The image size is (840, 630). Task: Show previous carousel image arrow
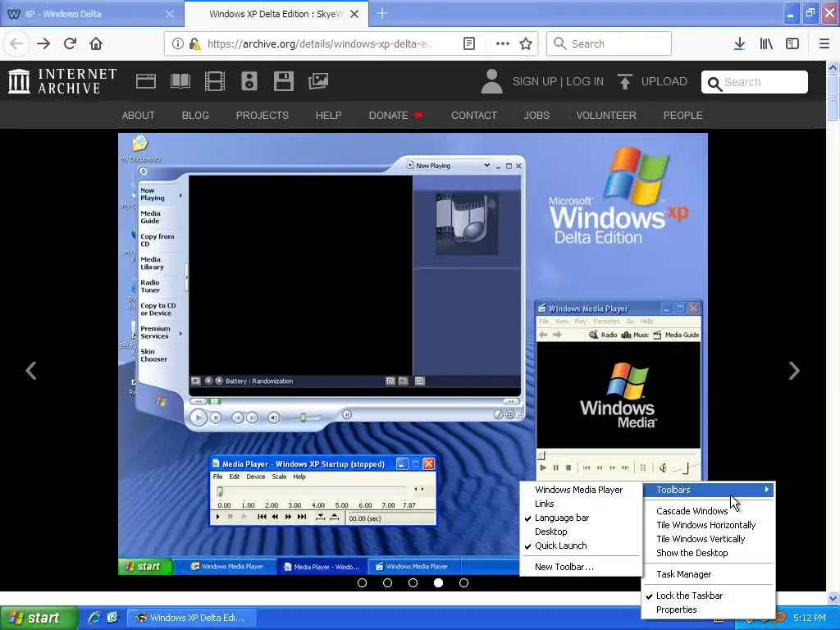coord(31,370)
